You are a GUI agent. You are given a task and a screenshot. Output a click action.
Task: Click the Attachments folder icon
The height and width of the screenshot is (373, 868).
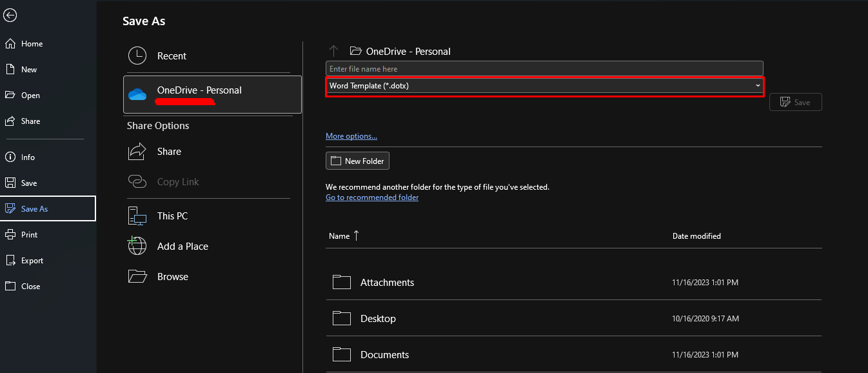point(342,282)
